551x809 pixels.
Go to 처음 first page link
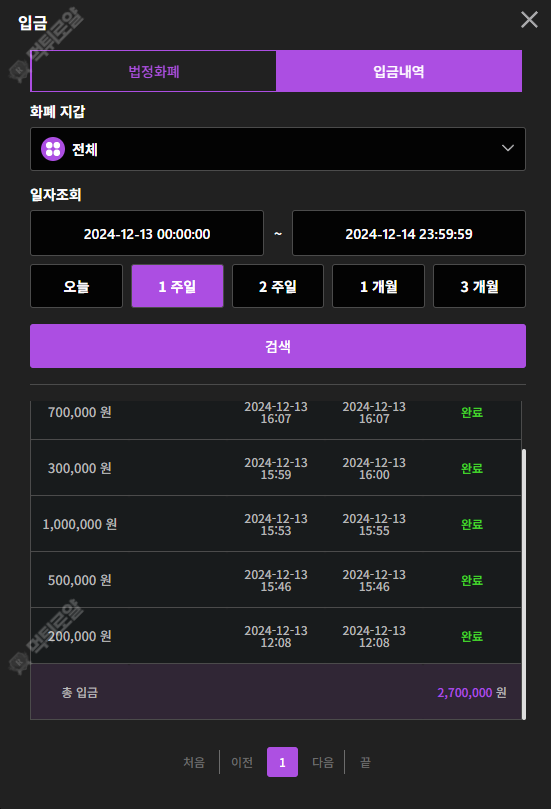coord(194,762)
